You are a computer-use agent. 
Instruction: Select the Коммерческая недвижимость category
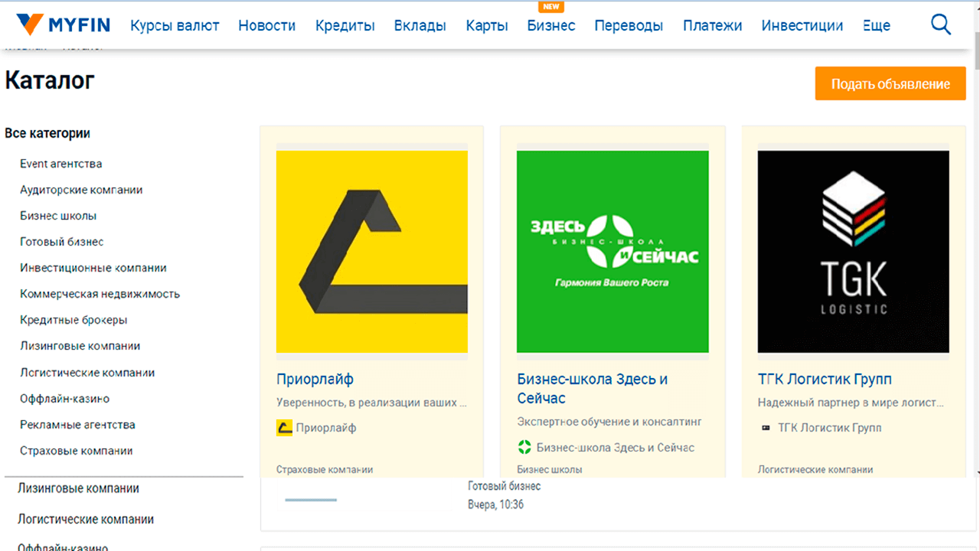pyautogui.click(x=100, y=294)
